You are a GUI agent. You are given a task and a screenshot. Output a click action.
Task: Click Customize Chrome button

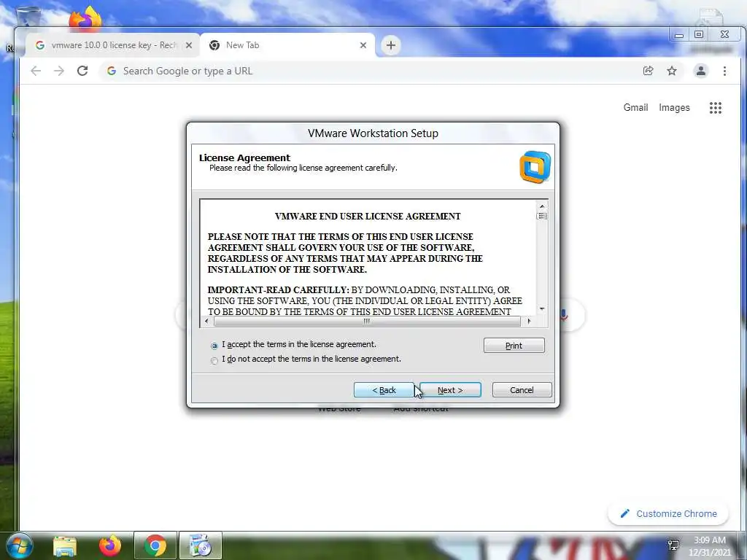pos(668,514)
